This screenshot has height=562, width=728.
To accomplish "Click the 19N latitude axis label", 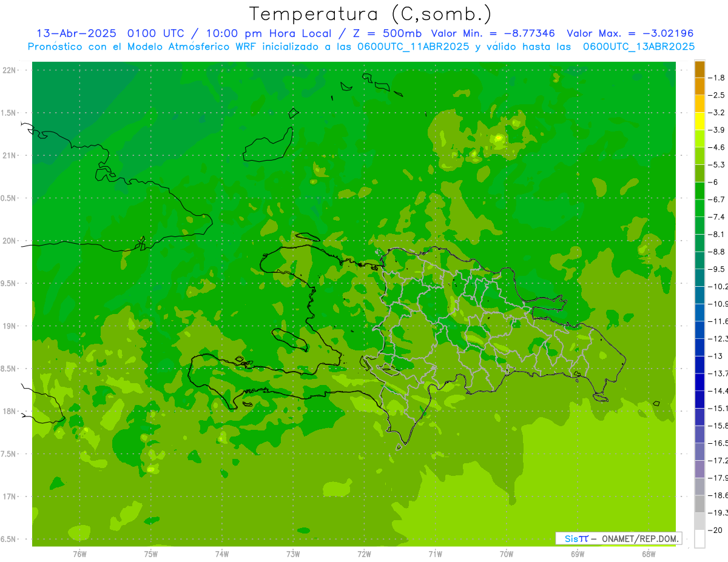I will (9, 326).
